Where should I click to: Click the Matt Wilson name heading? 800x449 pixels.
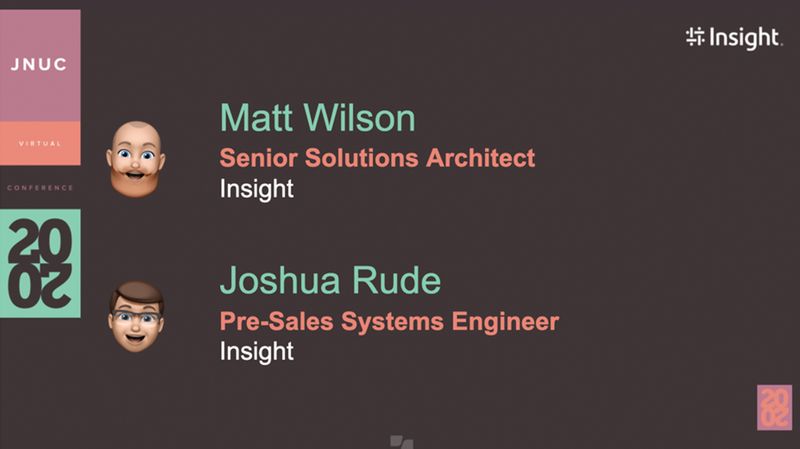317,118
